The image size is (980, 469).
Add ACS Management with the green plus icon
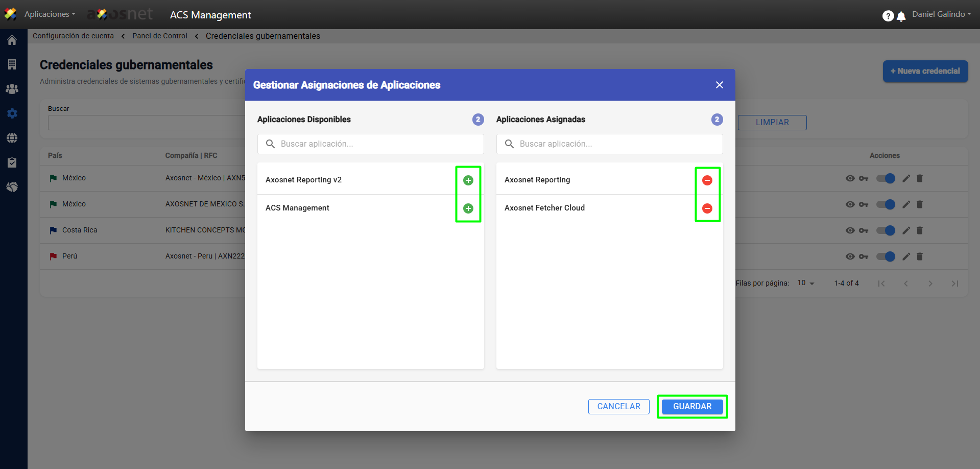[x=468, y=208]
